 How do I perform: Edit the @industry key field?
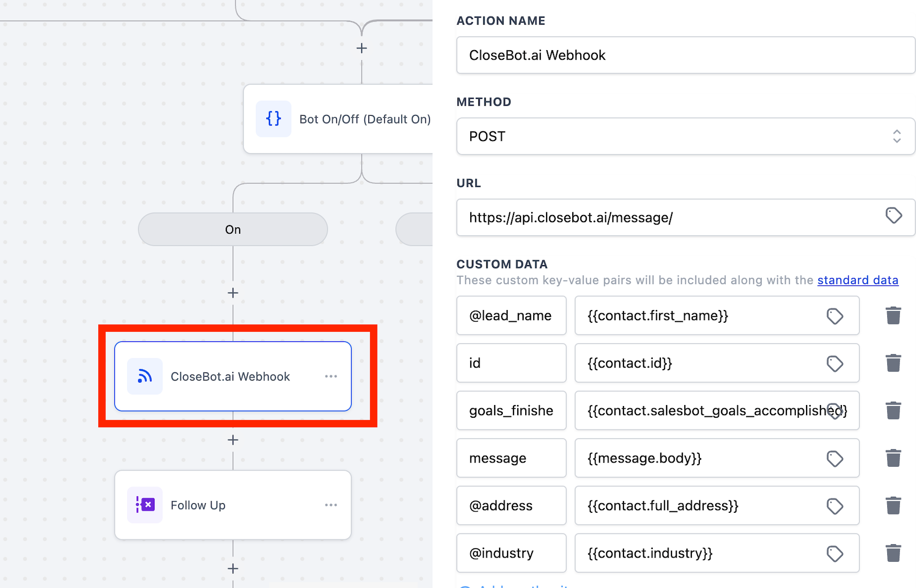click(x=511, y=553)
